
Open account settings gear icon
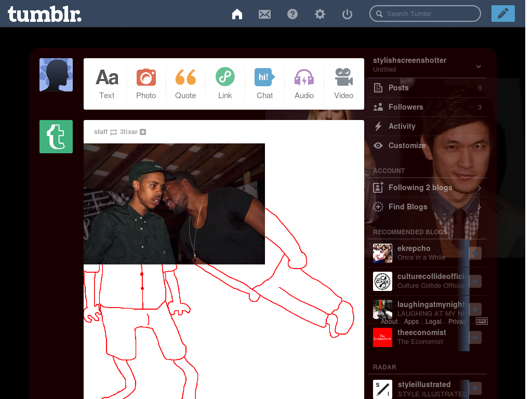[x=320, y=14]
